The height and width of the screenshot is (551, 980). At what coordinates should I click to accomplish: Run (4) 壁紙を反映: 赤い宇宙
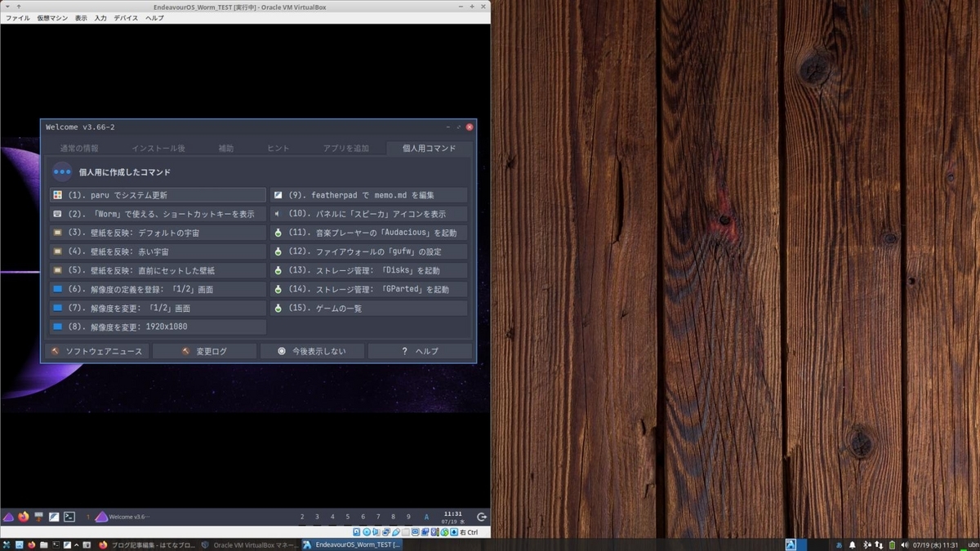click(158, 251)
